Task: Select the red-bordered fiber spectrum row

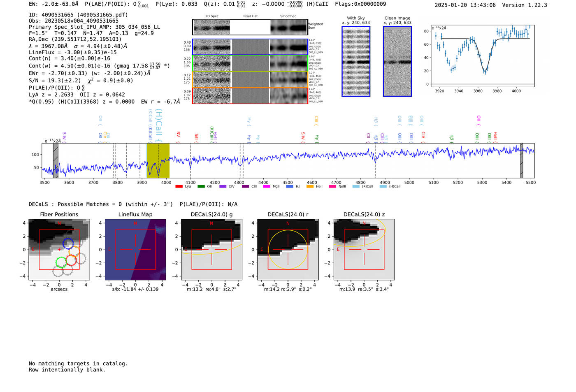Action: [250, 95]
